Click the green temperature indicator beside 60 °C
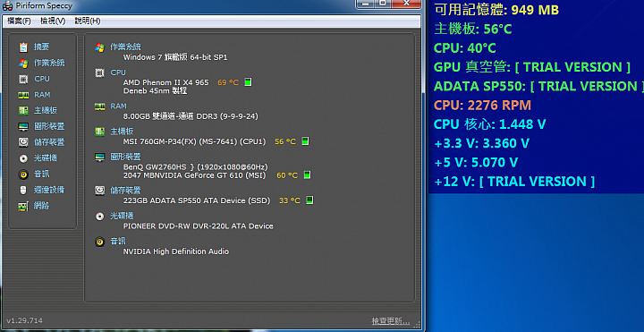The width and height of the screenshot is (644, 332). [x=307, y=175]
